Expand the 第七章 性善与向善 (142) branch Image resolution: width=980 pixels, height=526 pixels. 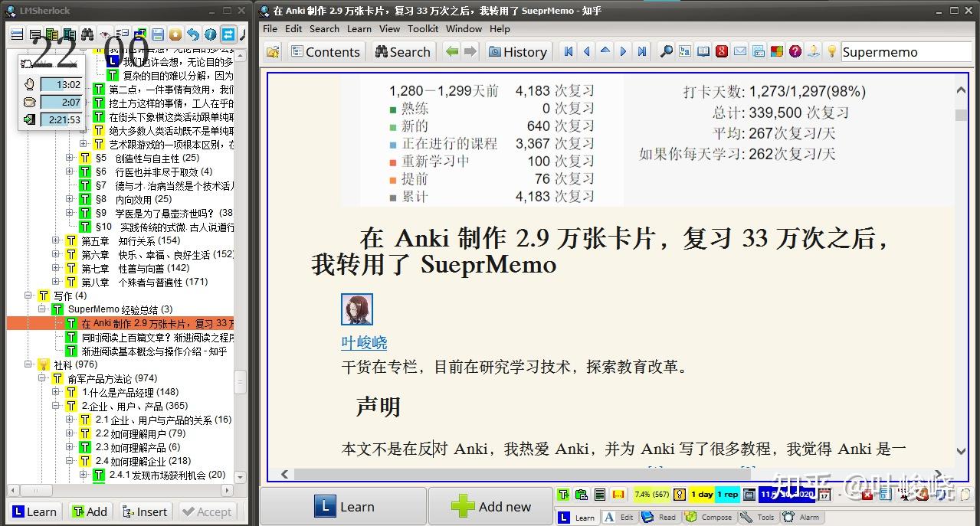coord(56,268)
